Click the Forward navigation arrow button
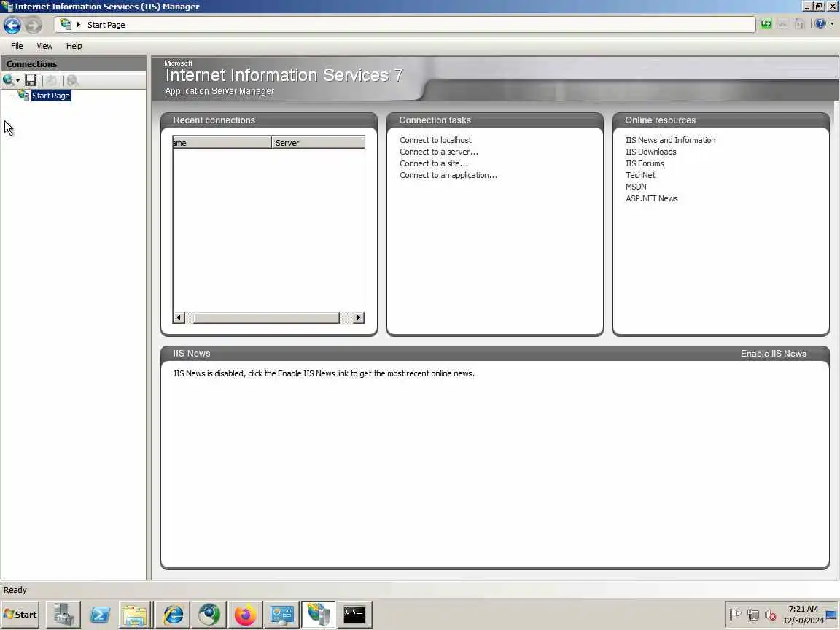840x630 pixels. pyautogui.click(x=34, y=25)
